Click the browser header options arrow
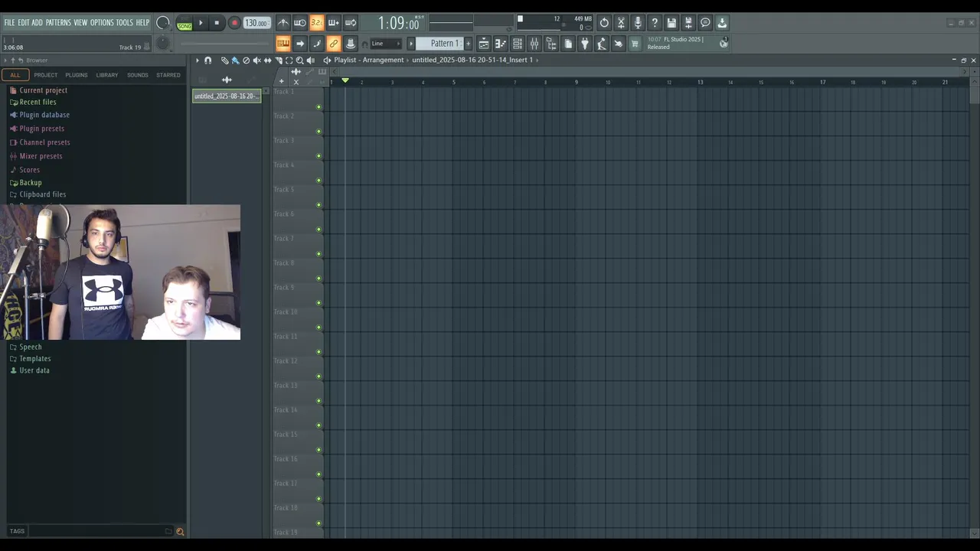Viewport: 980px width, 551px height. 6,60
